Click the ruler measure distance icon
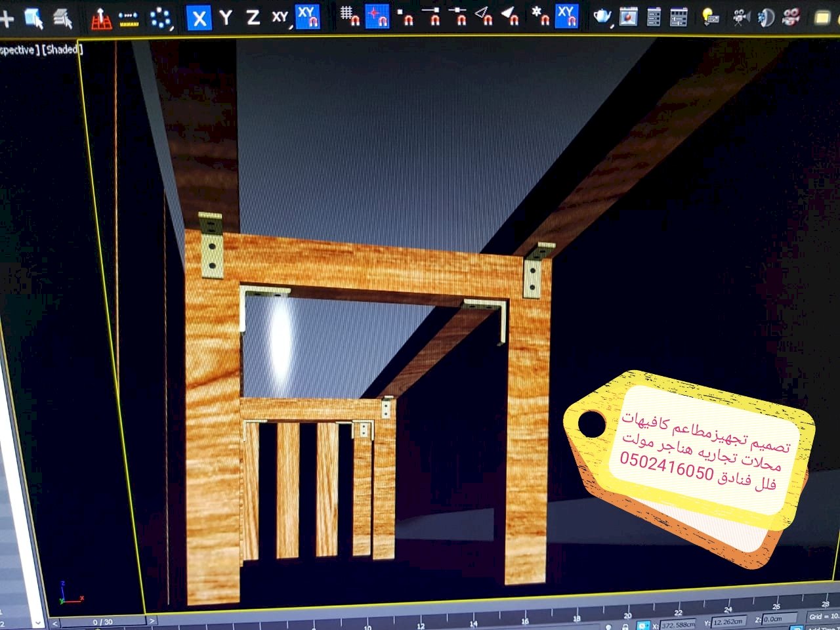Screen dimensions: 840x630 pyautogui.click(x=129, y=19)
